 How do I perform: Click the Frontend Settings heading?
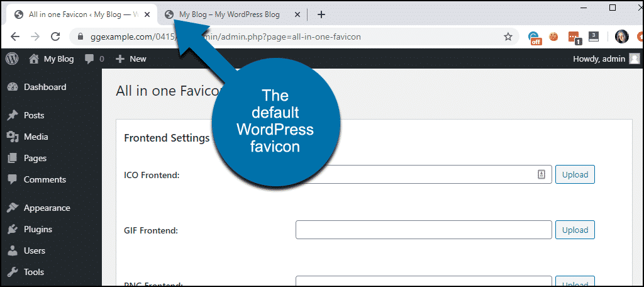click(167, 138)
